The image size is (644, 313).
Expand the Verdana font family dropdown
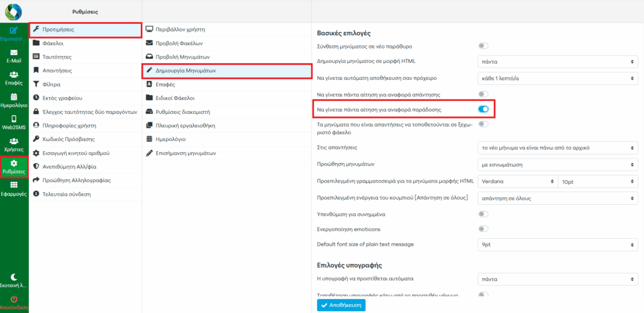[x=517, y=181]
